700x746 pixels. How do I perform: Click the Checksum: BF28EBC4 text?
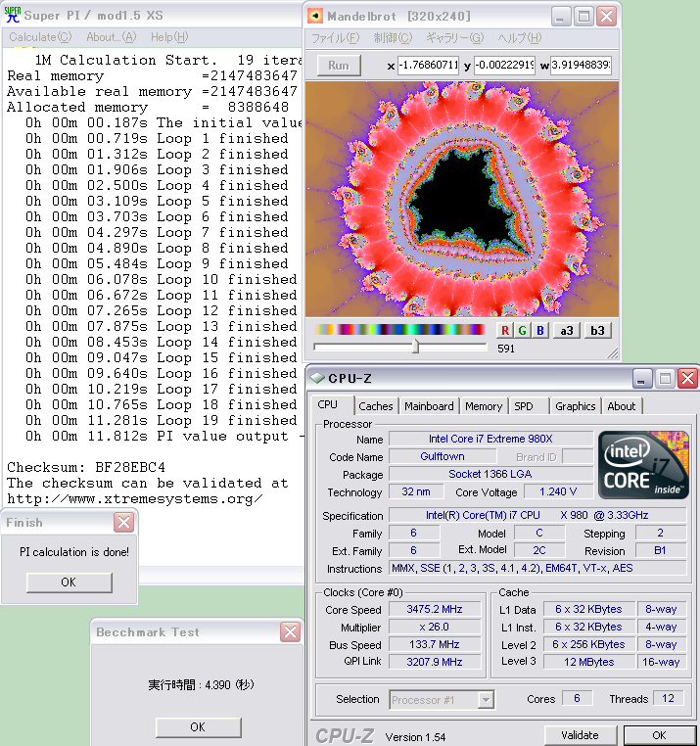coord(86,467)
